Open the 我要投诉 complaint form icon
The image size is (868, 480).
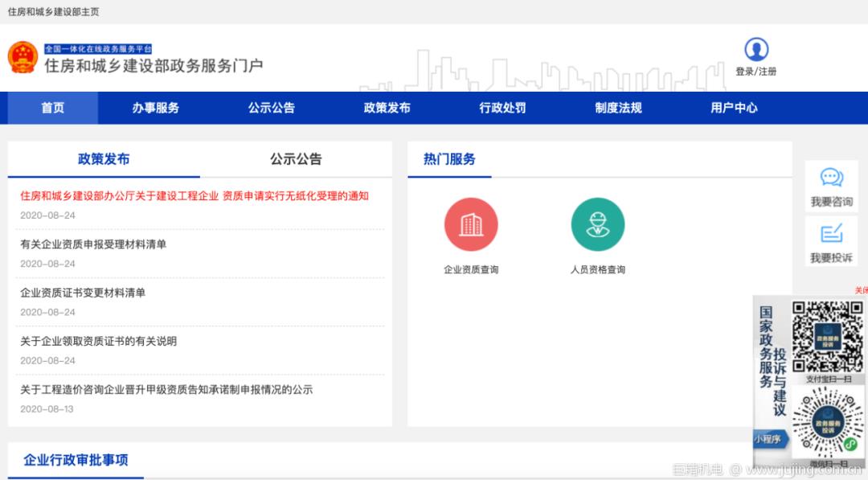coord(830,234)
